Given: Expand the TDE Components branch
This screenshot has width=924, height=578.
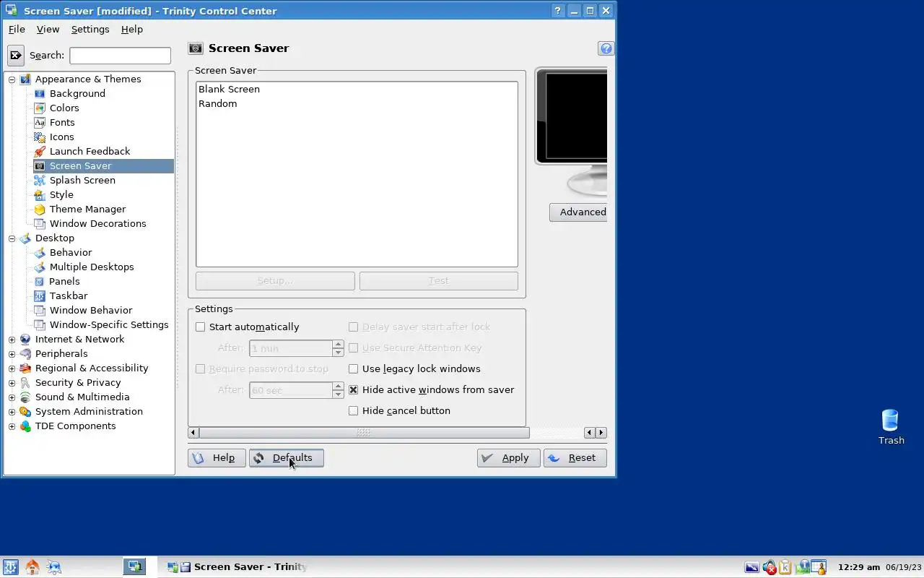Looking at the screenshot, I should 12,426.
